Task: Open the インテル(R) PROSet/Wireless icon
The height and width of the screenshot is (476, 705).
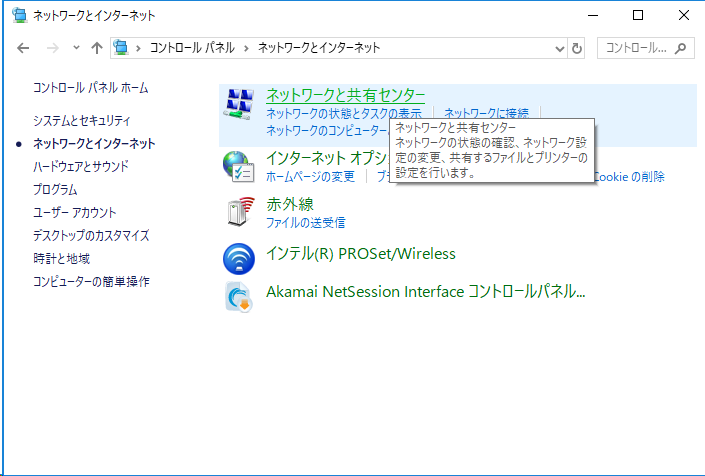Action: click(x=239, y=257)
